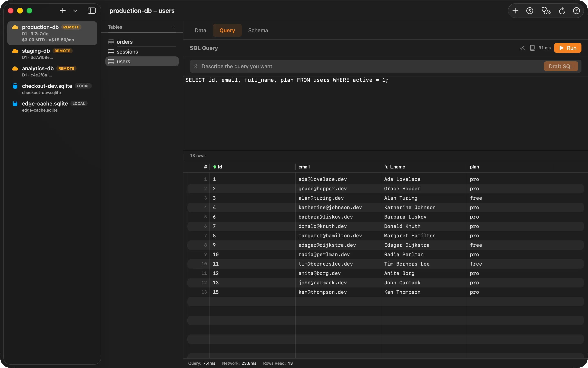This screenshot has width=588, height=368.
Task: Select analytics-db in the database list
Action: 52,71
